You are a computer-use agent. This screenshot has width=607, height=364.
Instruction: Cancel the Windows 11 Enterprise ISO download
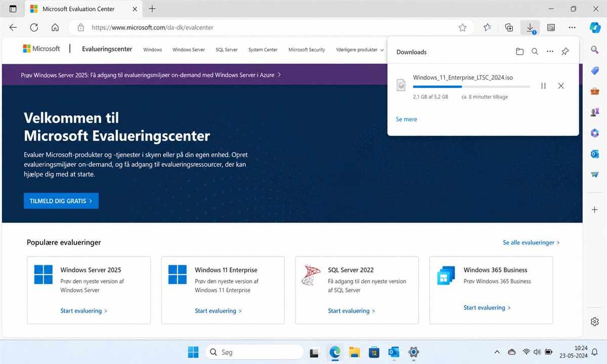pyautogui.click(x=561, y=86)
